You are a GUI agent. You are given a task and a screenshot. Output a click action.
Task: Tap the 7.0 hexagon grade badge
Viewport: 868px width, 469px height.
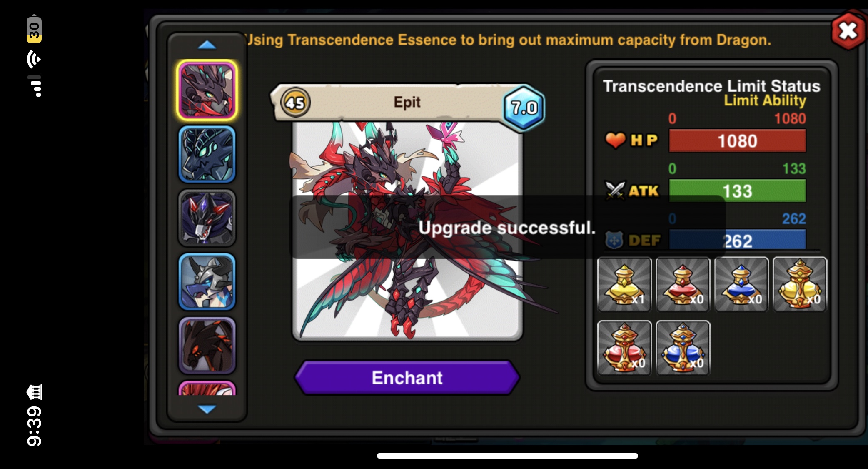[524, 108]
